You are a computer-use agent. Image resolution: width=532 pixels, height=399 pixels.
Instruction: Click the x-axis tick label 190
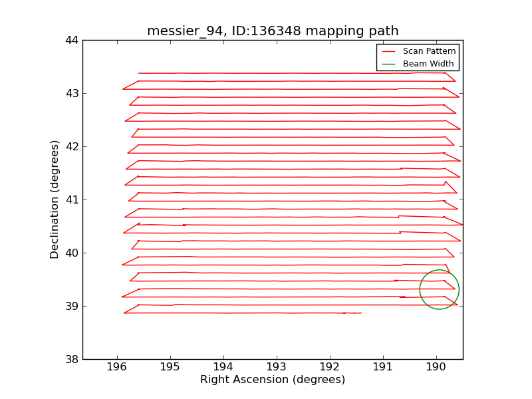(436, 367)
